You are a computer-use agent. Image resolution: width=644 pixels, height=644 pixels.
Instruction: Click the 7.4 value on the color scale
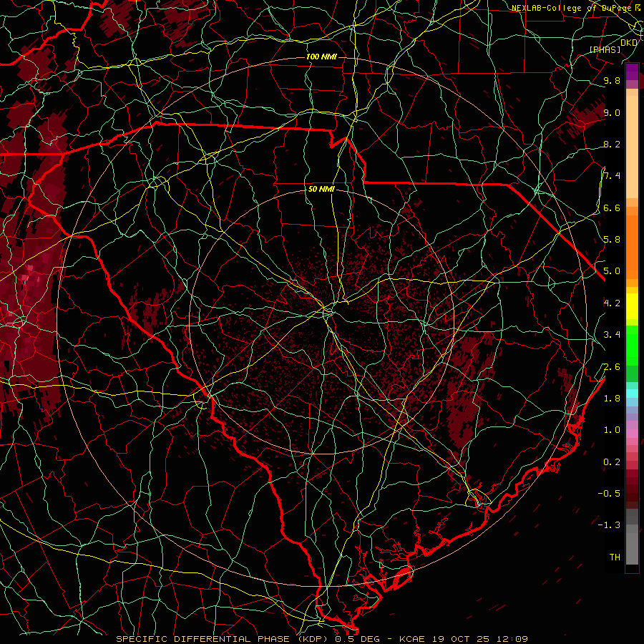tap(612, 176)
